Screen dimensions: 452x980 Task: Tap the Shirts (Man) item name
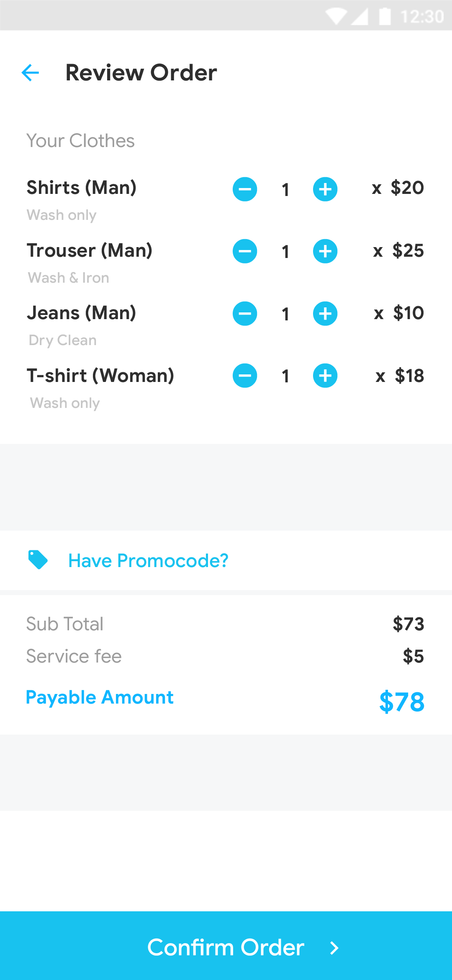point(82,188)
